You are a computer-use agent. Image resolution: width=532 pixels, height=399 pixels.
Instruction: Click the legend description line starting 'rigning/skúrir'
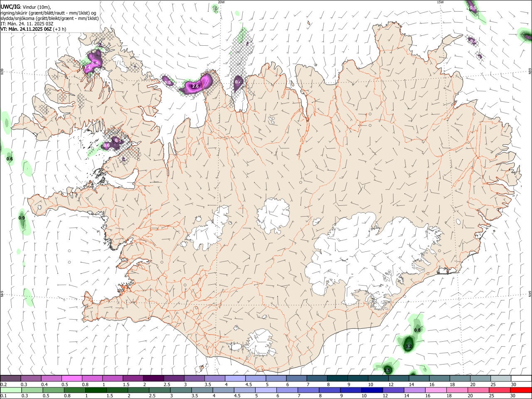[48, 13]
